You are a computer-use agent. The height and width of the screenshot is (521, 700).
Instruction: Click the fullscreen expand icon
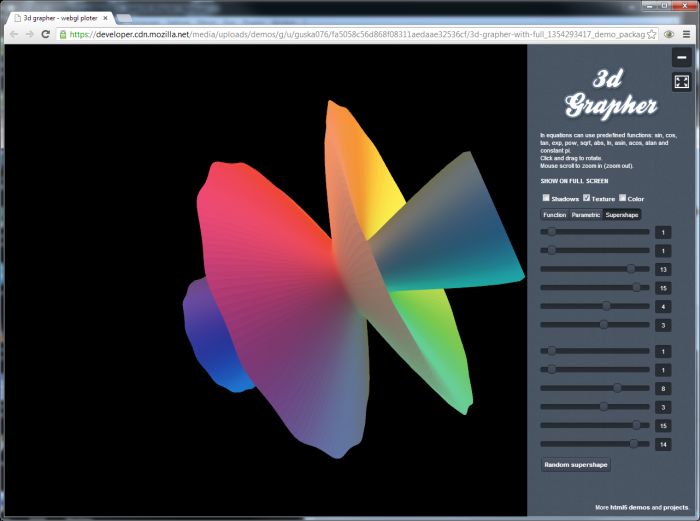681,82
